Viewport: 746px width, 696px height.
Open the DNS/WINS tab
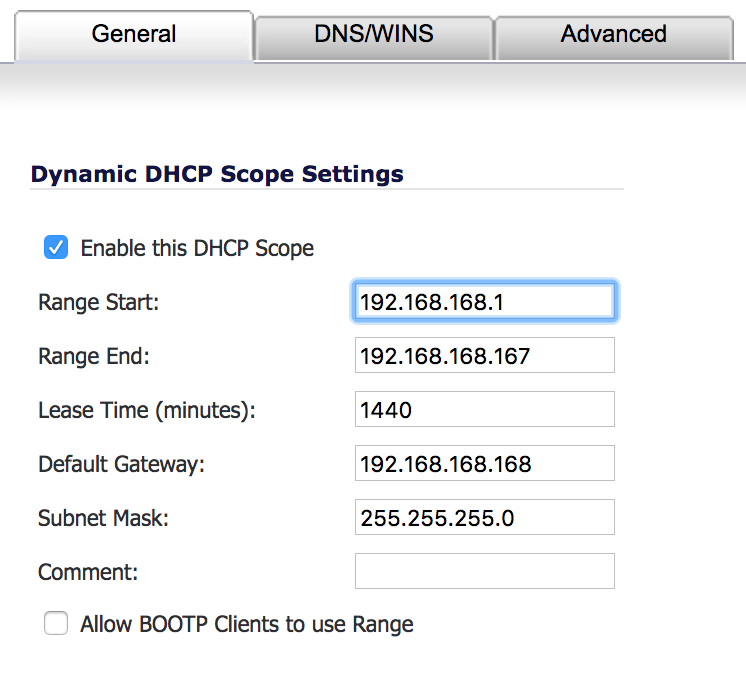373,38
